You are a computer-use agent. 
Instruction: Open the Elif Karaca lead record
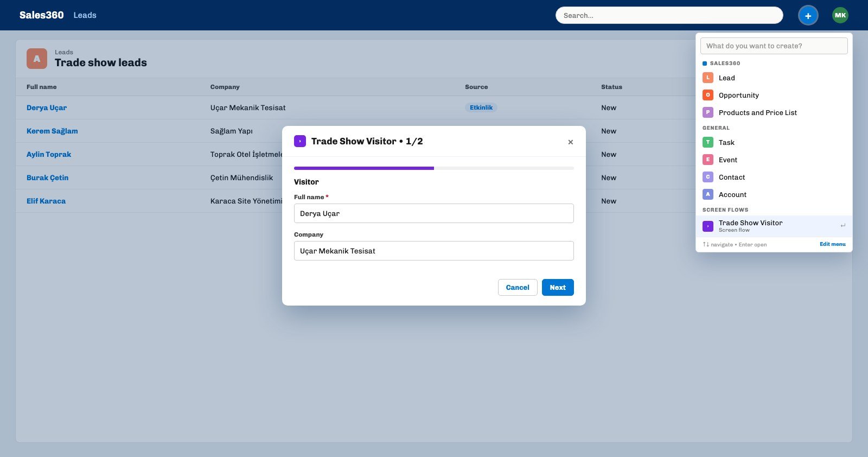(46, 201)
